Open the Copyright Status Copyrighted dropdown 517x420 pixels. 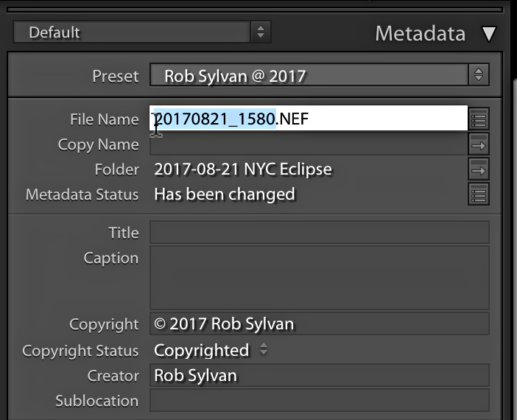click(x=211, y=350)
